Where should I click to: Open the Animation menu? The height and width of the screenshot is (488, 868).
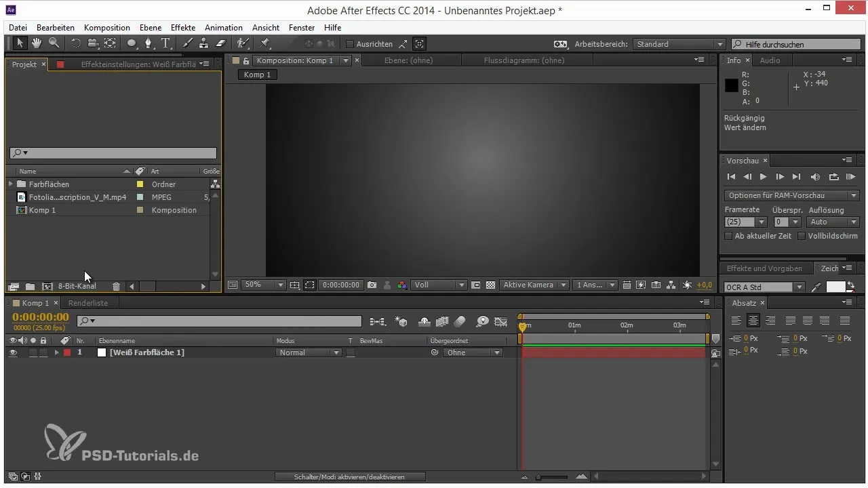[x=224, y=28]
